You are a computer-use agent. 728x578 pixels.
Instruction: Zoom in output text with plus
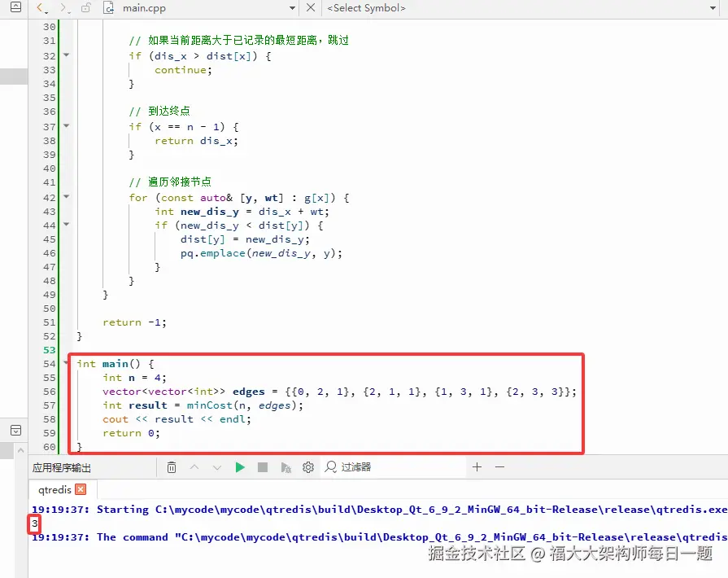pyautogui.click(x=477, y=467)
